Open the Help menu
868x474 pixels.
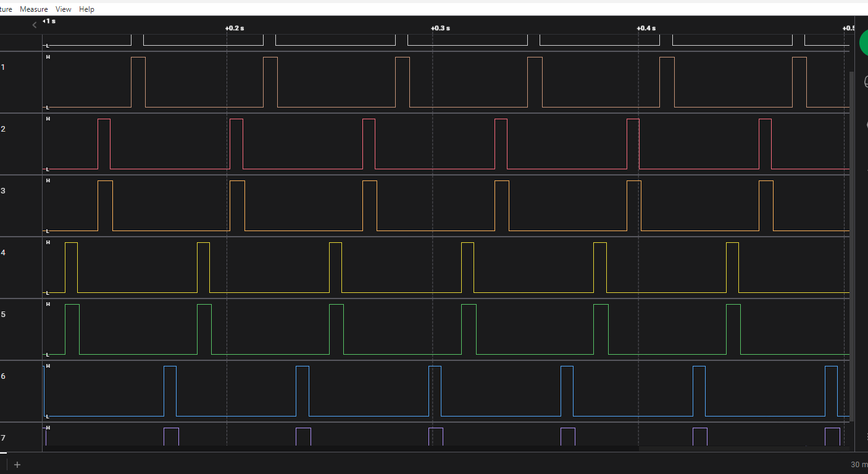(86, 9)
